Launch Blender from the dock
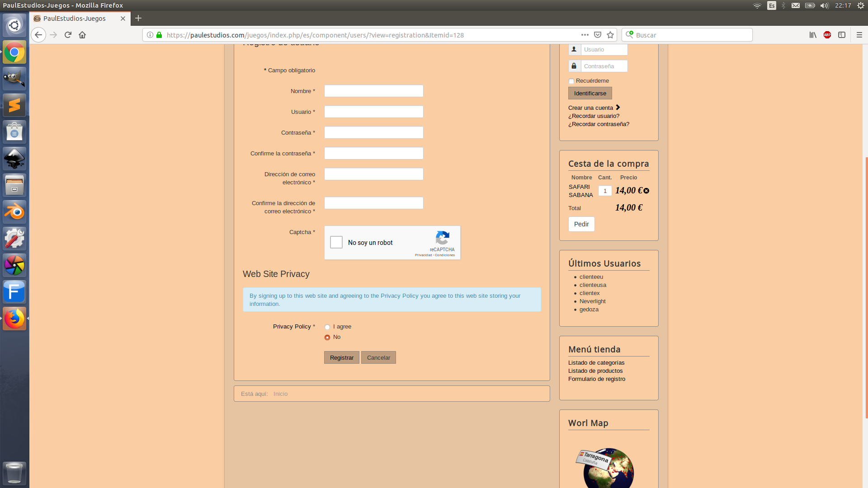868x488 pixels. [x=14, y=212]
